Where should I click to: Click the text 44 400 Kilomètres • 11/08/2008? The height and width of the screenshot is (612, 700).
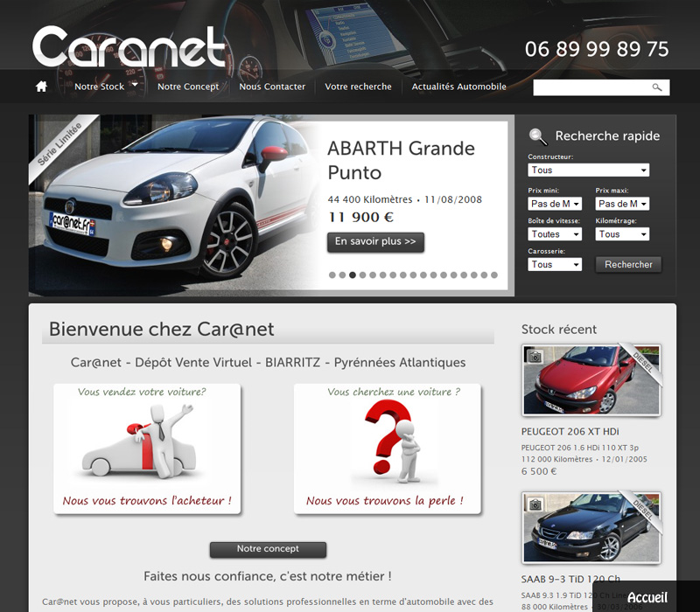coord(405,199)
